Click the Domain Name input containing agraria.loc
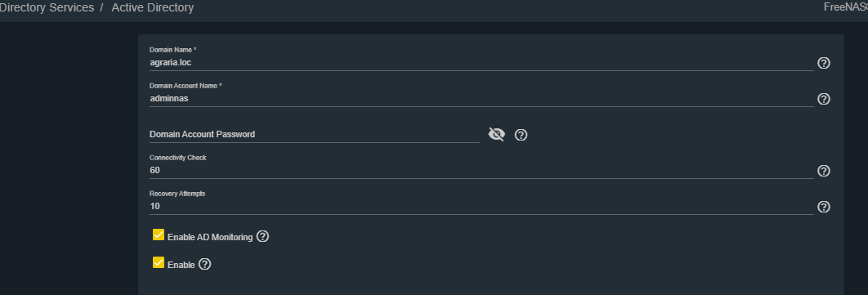Image resolution: width=868 pixels, height=295 pixels. 481,63
